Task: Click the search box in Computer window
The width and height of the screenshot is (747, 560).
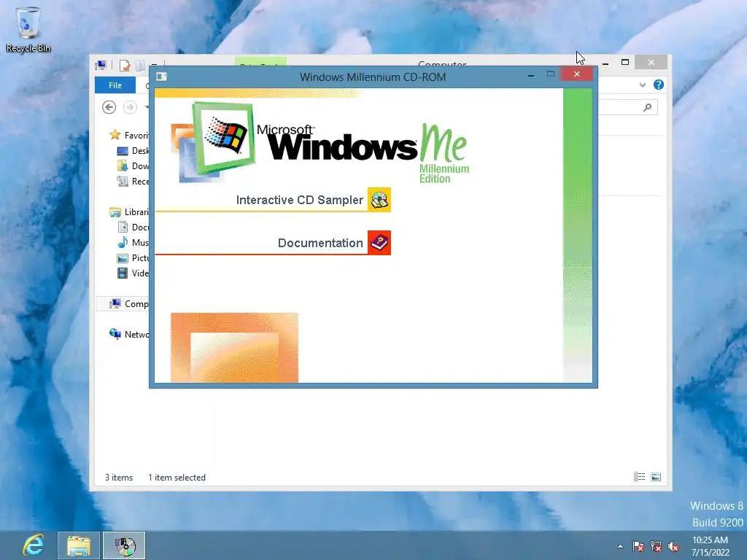Action: pyautogui.click(x=628, y=108)
